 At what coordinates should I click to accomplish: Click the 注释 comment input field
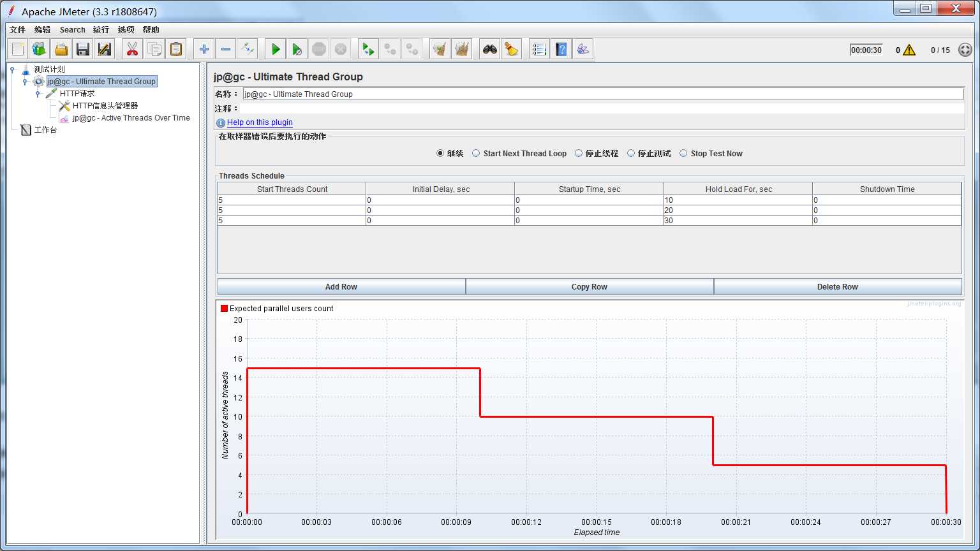[x=603, y=109]
